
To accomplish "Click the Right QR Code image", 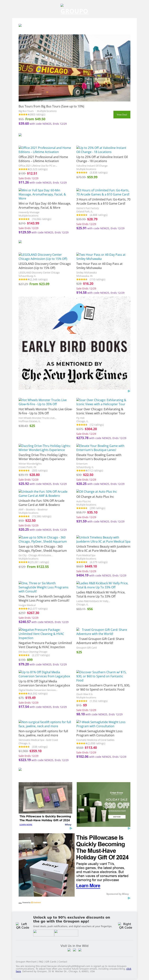I will point(125,926).
